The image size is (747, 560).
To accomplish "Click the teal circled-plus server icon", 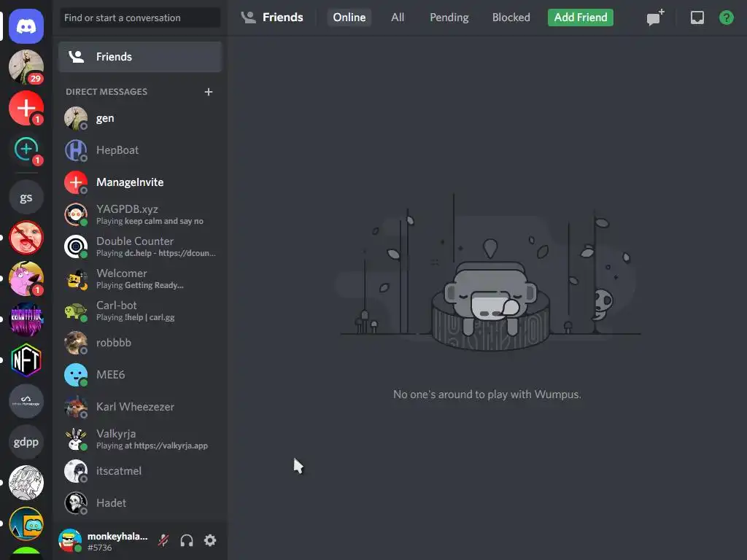I will pos(26,149).
